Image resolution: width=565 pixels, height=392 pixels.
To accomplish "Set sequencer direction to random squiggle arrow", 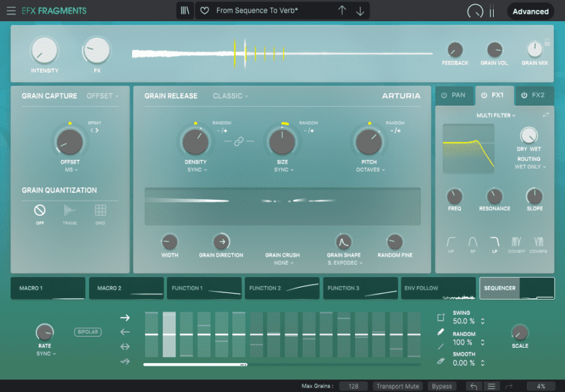I will (x=125, y=362).
